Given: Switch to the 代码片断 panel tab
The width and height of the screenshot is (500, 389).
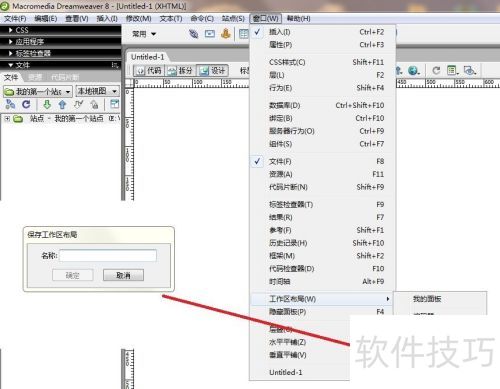Looking at the screenshot, I should [65, 78].
